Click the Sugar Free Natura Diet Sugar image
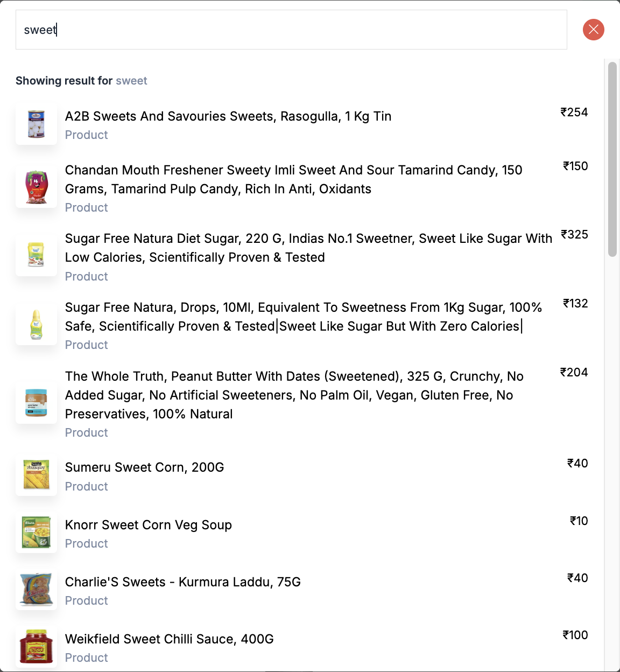Image resolution: width=620 pixels, height=672 pixels. coord(37,256)
